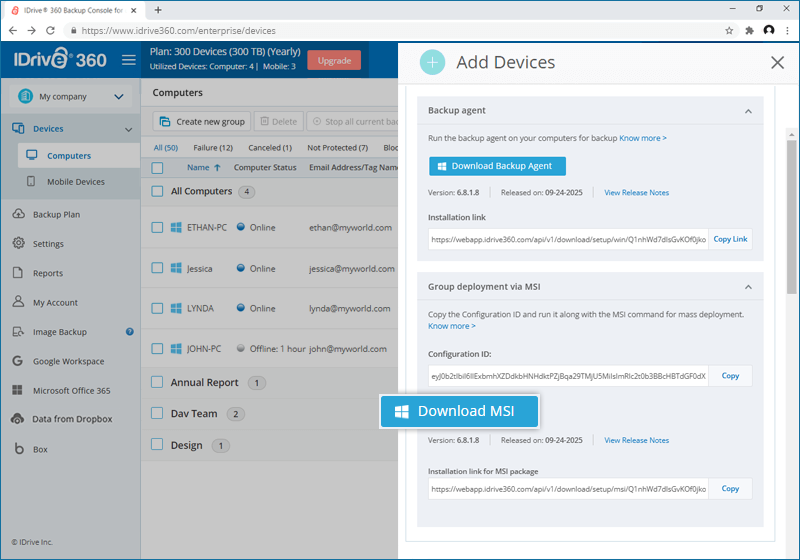This screenshot has width=800, height=560.
Task: Open Settings gear icon in sidebar
Action: [x=18, y=243]
